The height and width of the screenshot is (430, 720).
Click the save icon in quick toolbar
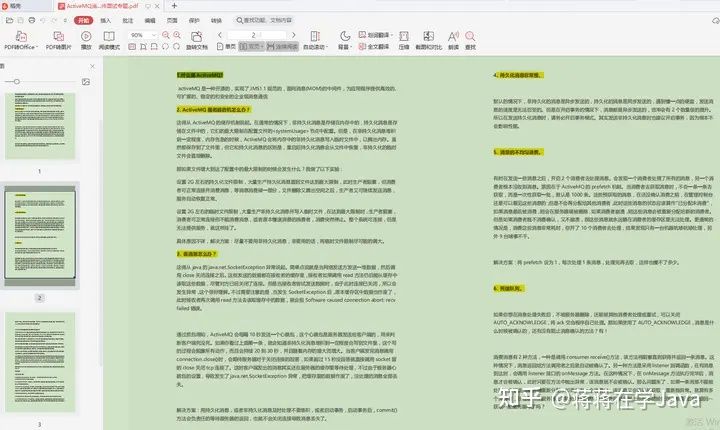21,20
